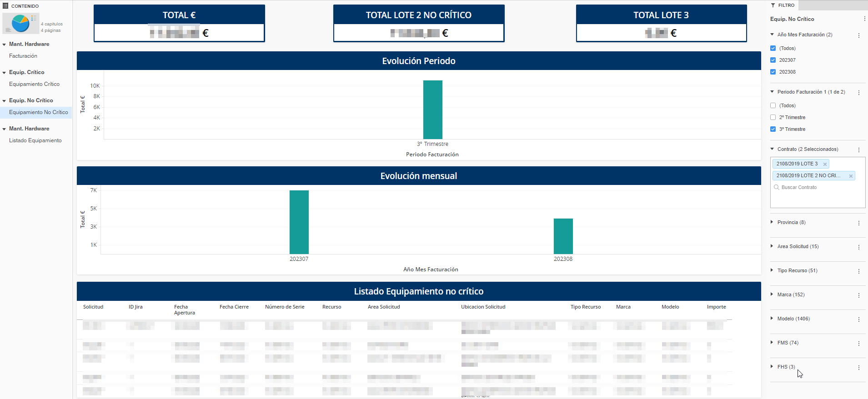This screenshot has width=868, height=399.
Task: Click the Buscar Contrato search field
Action: tap(818, 187)
